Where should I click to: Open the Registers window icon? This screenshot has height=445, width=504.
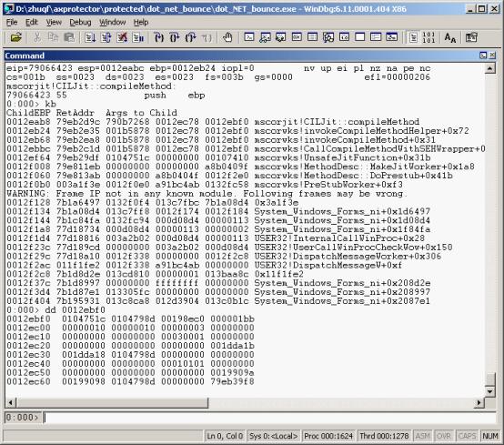coord(297,37)
